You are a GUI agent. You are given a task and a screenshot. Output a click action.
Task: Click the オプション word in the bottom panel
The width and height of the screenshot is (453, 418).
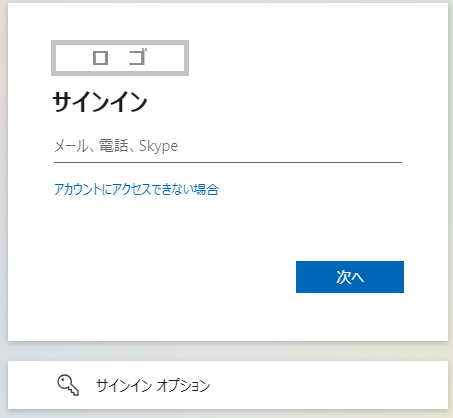click(183, 386)
